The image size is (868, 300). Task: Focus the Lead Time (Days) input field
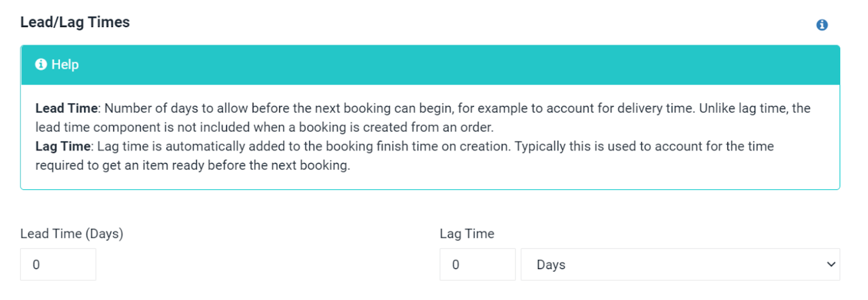pos(58,265)
